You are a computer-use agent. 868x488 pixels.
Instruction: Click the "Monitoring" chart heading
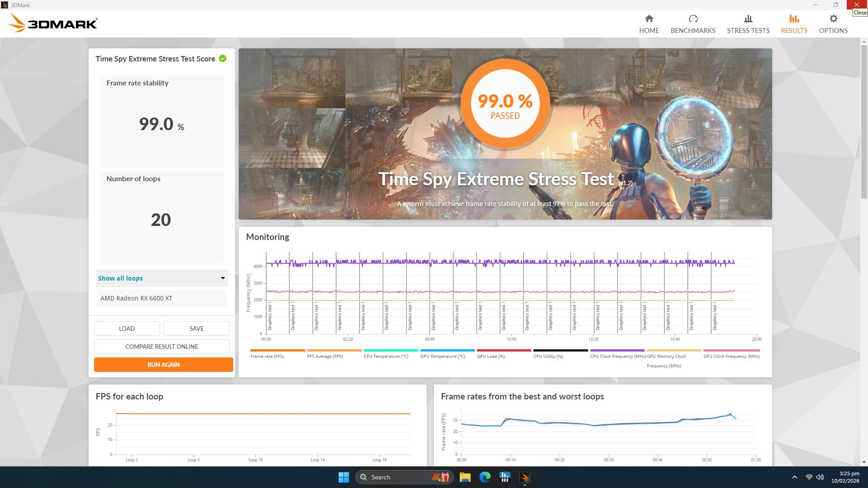tap(268, 237)
